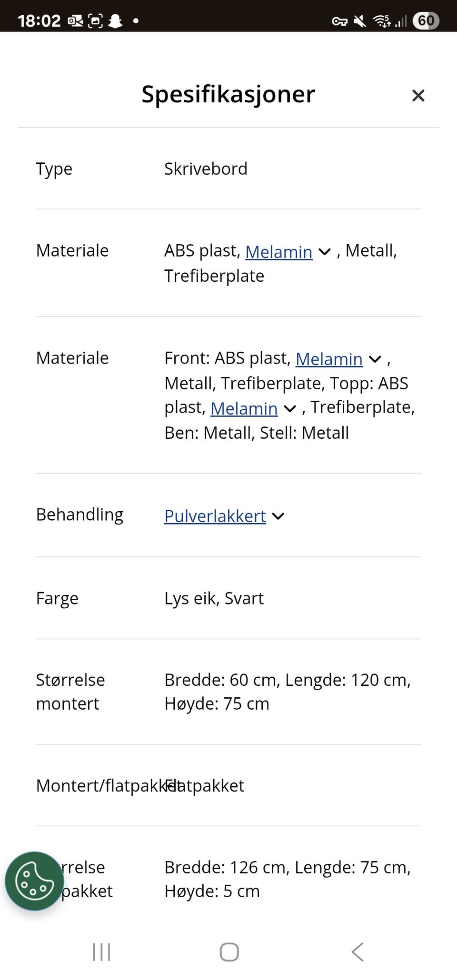Viewport: 457px width, 980px height.
Task: Tap the Snapchat notification icon
Action: (115, 20)
